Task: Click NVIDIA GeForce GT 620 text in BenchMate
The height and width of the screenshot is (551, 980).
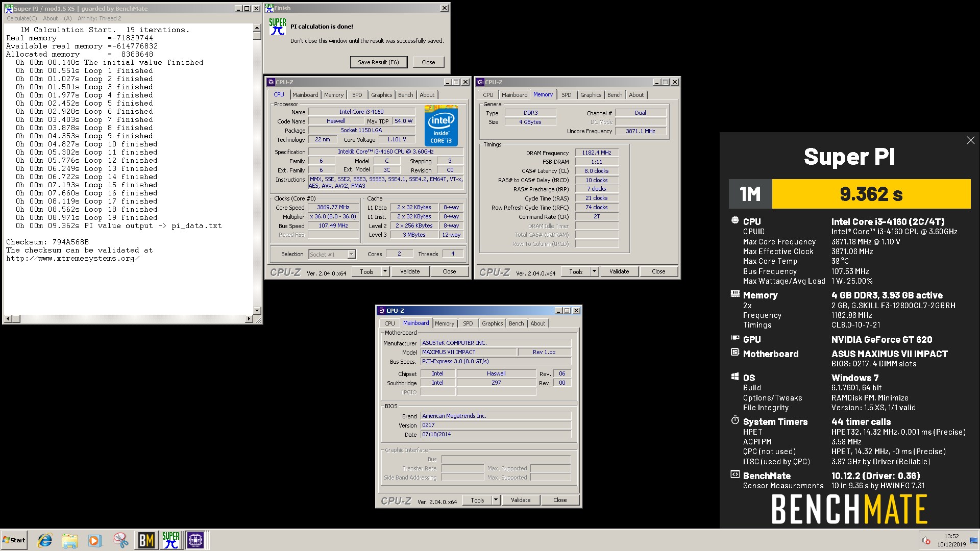Action: [881, 340]
